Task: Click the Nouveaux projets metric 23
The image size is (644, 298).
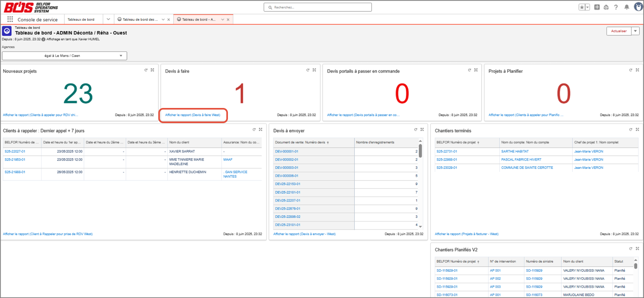Action: [78, 94]
